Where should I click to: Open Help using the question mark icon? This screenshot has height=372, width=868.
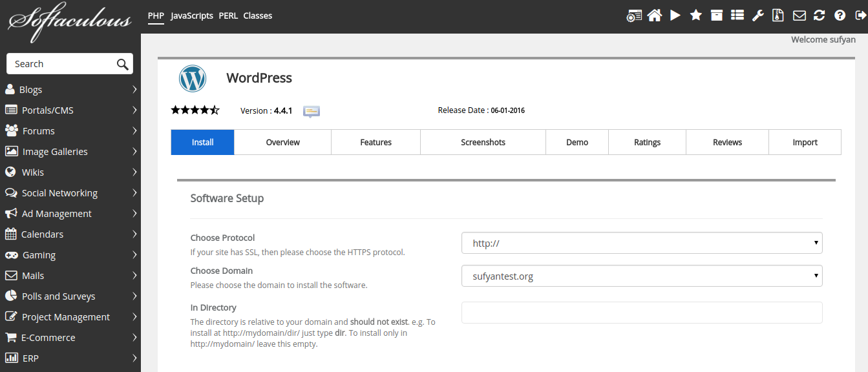coord(840,15)
